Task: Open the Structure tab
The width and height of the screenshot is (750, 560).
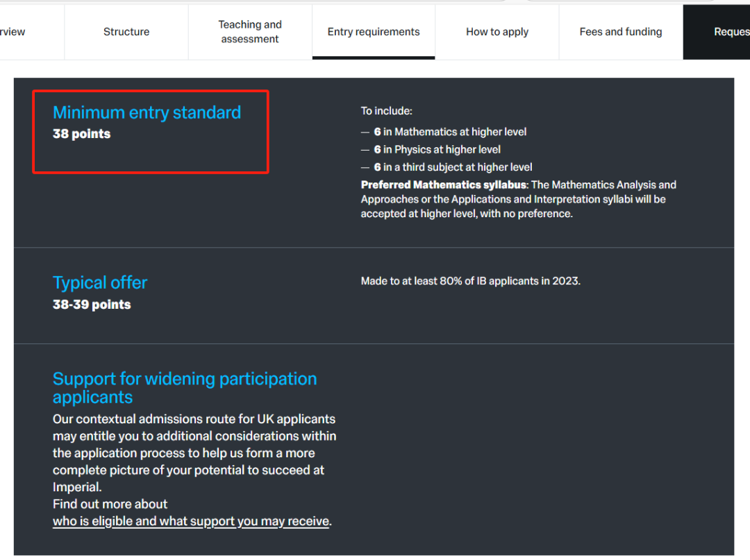Action: pyautogui.click(x=126, y=32)
